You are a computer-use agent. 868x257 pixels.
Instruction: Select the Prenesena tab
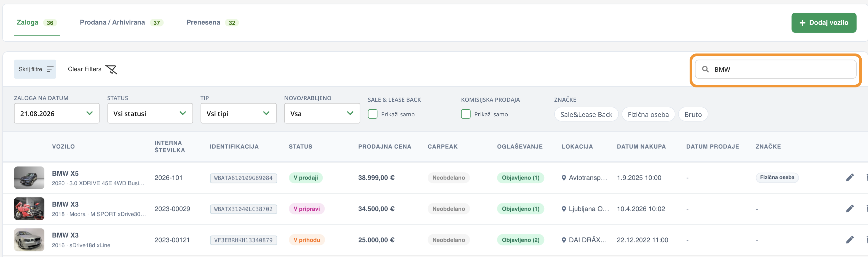tap(212, 23)
